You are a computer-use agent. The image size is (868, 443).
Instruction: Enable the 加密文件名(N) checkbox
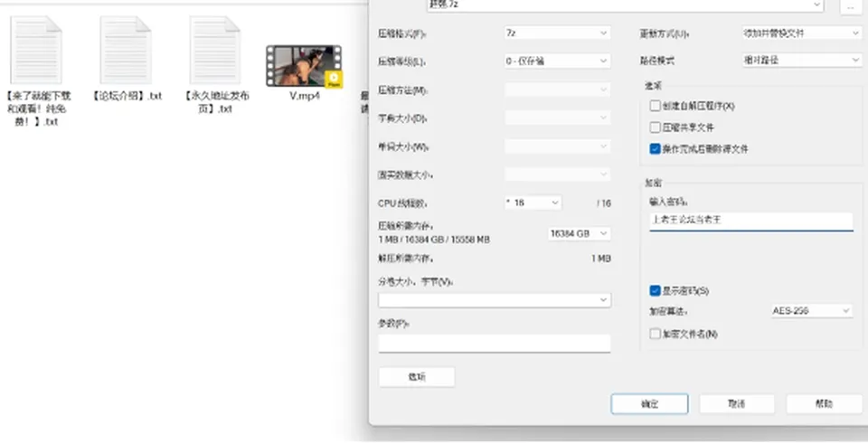click(655, 334)
